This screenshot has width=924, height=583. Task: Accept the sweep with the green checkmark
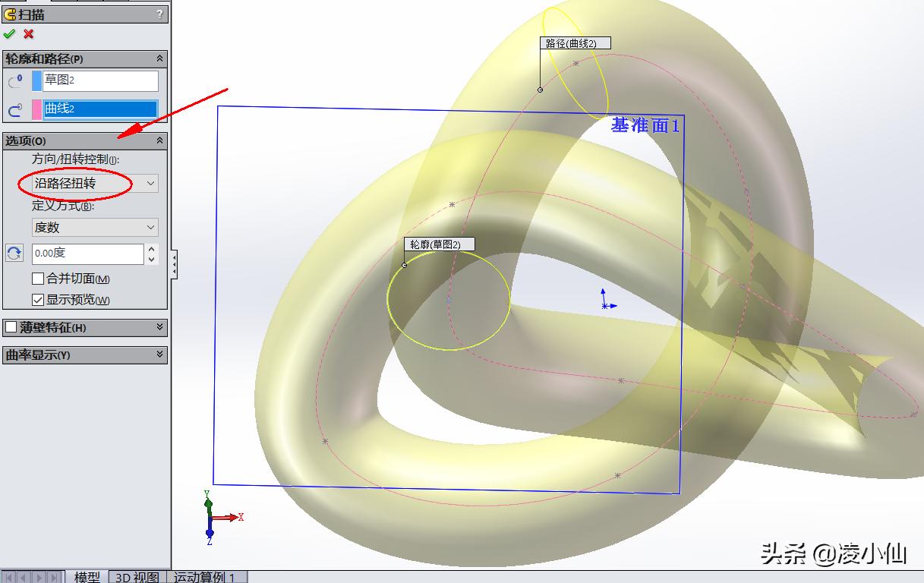pos(10,33)
